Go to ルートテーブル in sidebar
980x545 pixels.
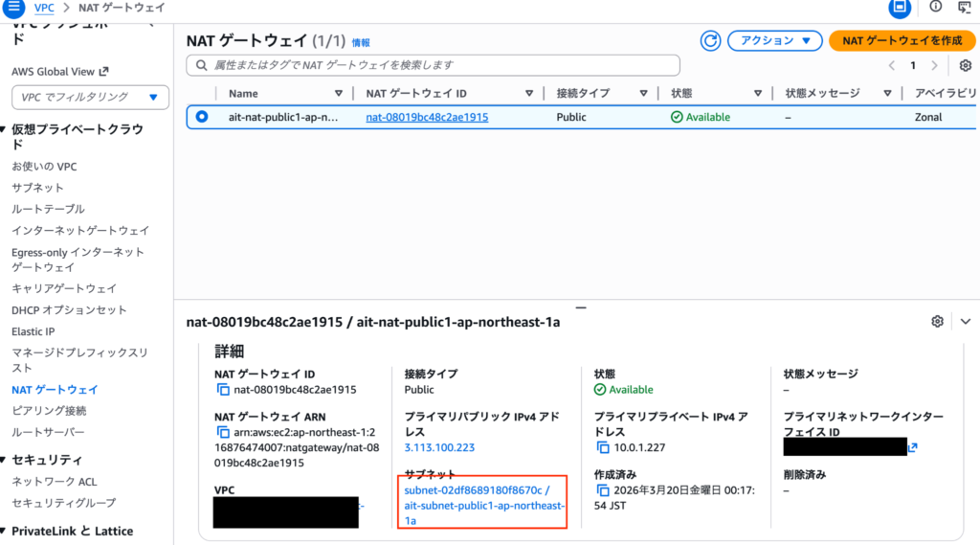coord(48,209)
